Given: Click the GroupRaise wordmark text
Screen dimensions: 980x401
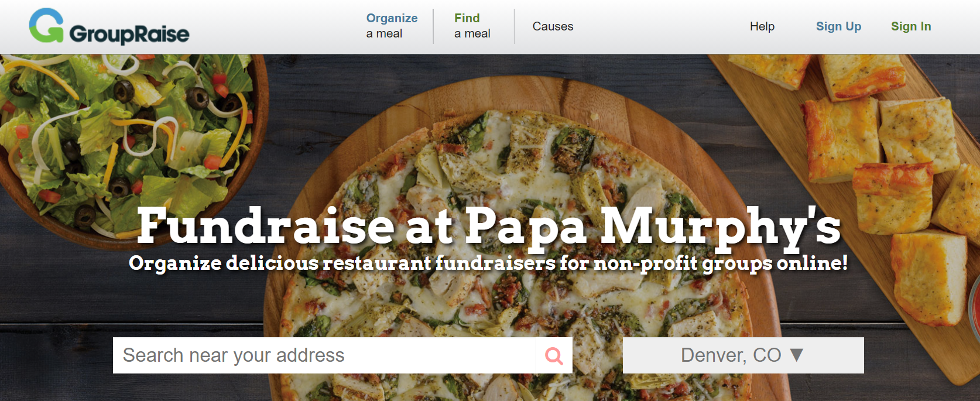Looking at the screenshot, I should pos(129,34).
